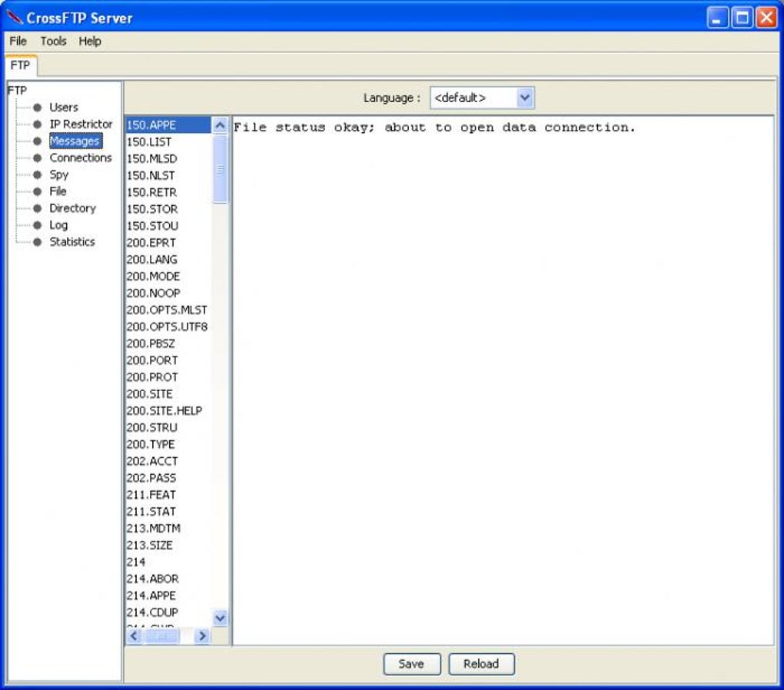
Task: Select the Directory configuration entry
Action: click(73, 208)
